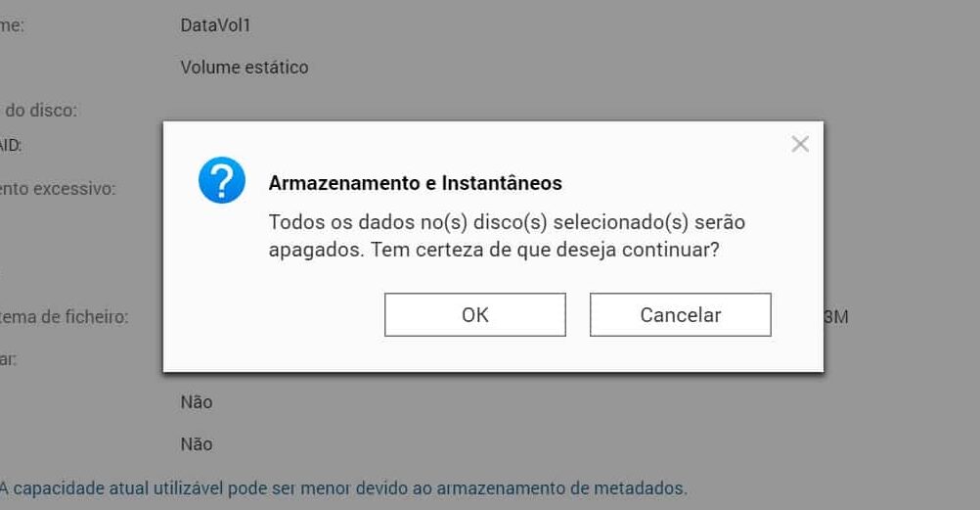Click the 'ento excessivo:' label

58,188
